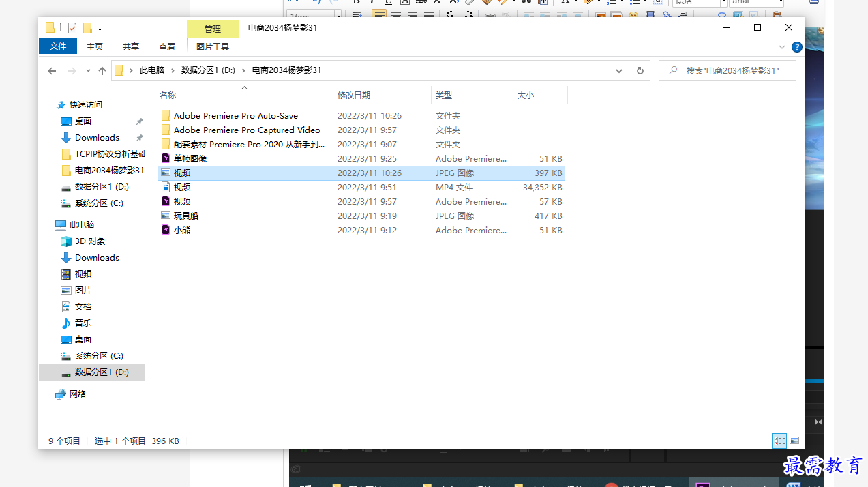868x487 pixels.
Task: Open the address bar history dropdown
Action: [x=619, y=70]
